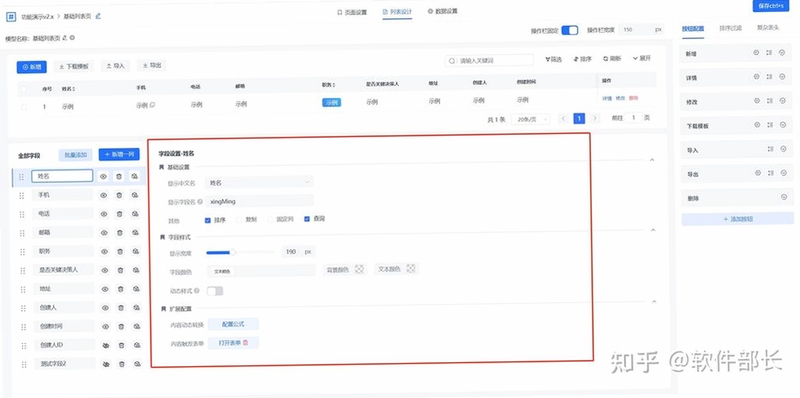Click the cloud icon in the 创建人 row

point(136,308)
